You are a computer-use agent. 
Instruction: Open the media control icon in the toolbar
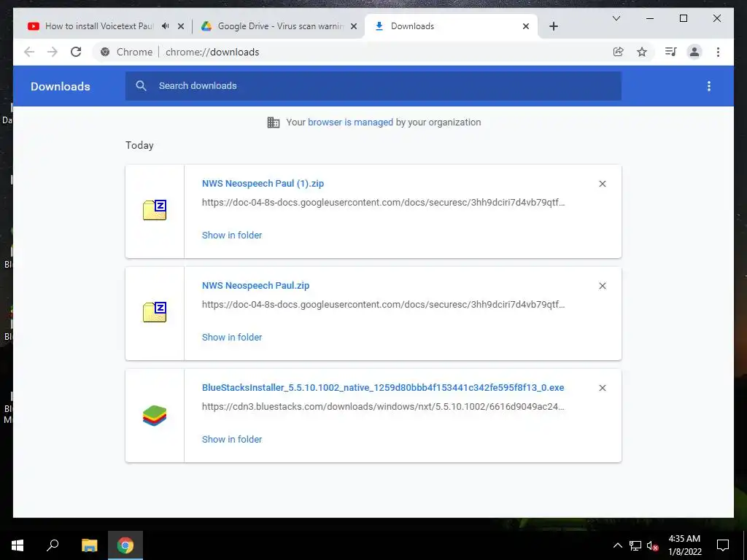671,52
